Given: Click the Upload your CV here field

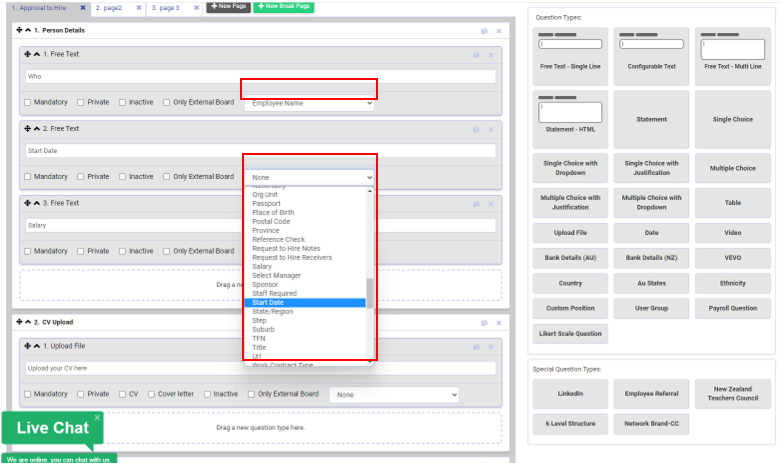Looking at the screenshot, I should (260, 368).
